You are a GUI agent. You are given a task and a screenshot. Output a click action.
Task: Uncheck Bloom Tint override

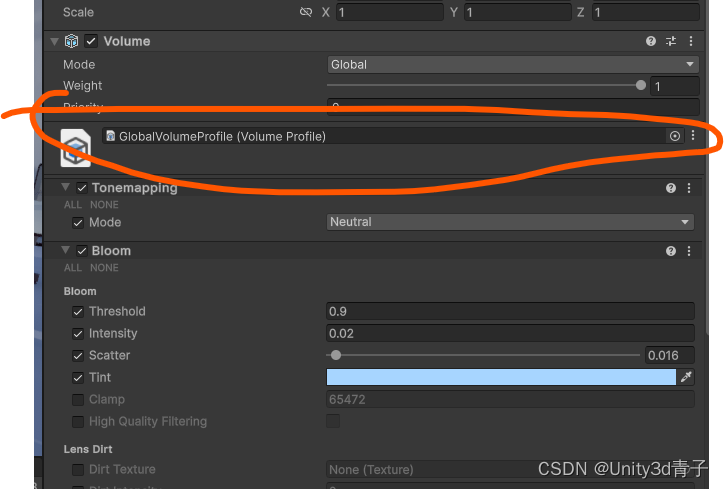click(x=78, y=378)
